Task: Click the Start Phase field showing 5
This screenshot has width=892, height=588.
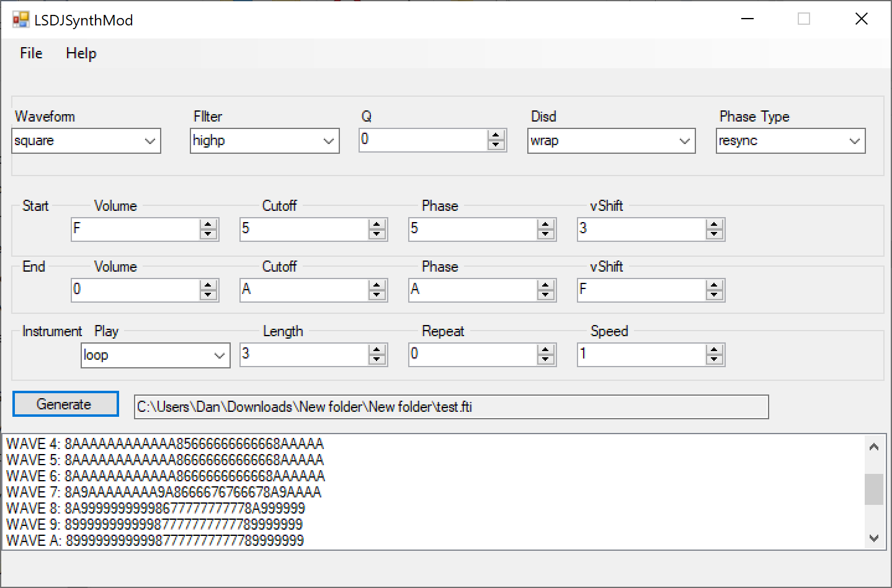Action: click(x=473, y=229)
